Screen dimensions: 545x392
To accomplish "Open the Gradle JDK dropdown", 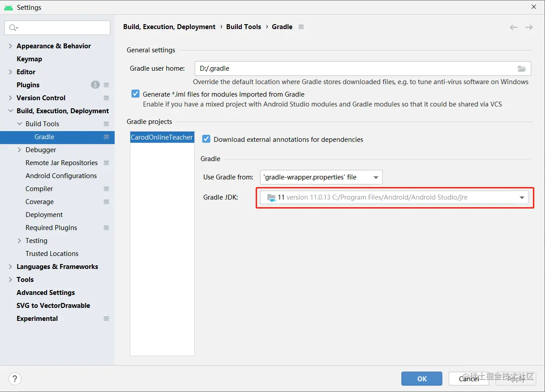I will [x=394, y=197].
